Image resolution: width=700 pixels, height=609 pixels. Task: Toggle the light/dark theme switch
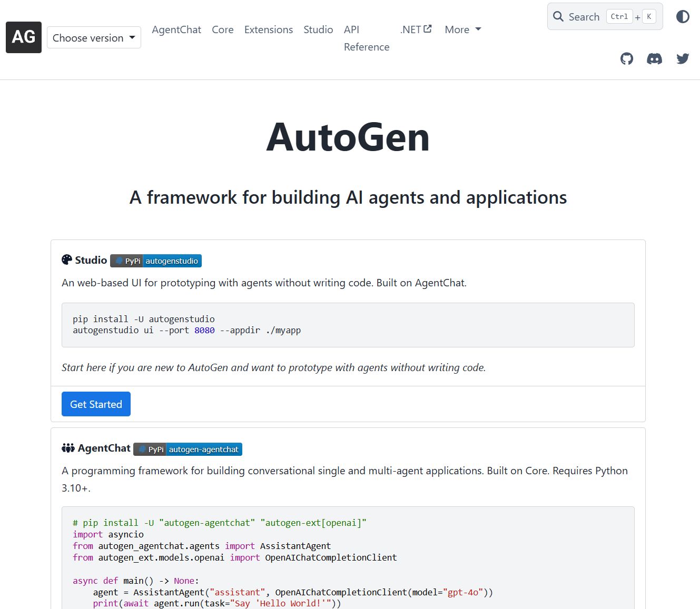(683, 17)
